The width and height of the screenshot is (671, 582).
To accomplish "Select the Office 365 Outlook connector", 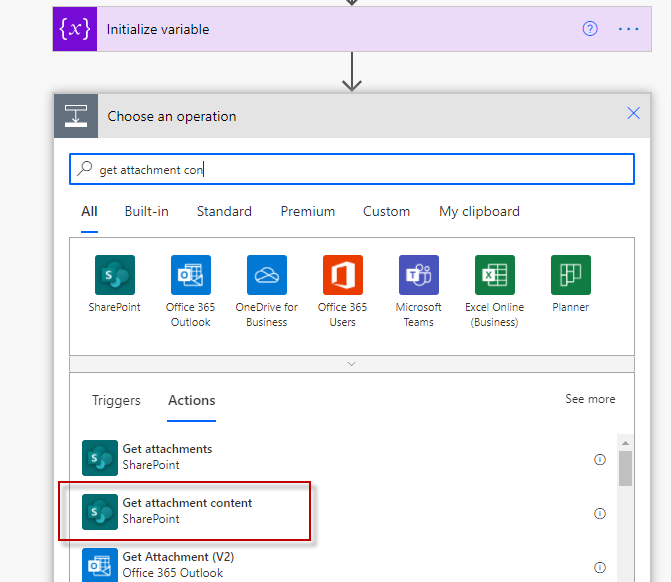I will (x=191, y=291).
